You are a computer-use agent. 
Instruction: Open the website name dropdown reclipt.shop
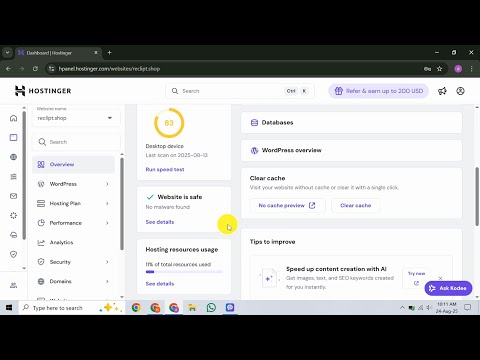(76, 118)
